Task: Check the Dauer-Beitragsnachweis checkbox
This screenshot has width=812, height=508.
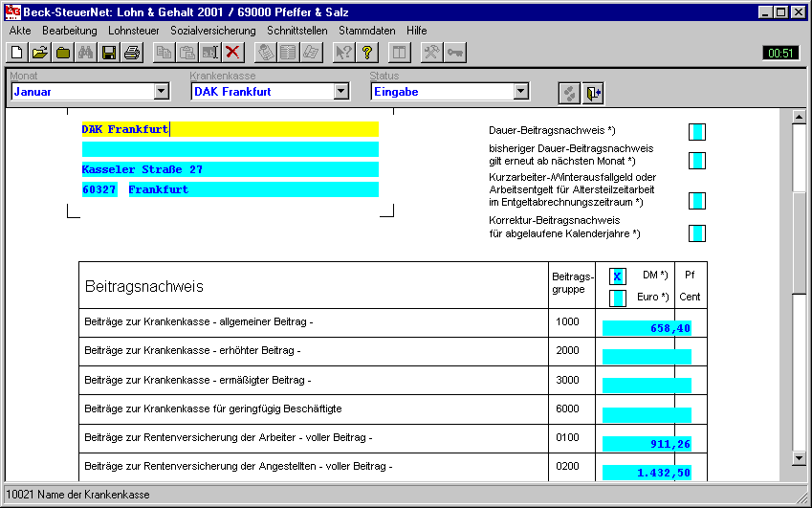Action: [x=697, y=132]
